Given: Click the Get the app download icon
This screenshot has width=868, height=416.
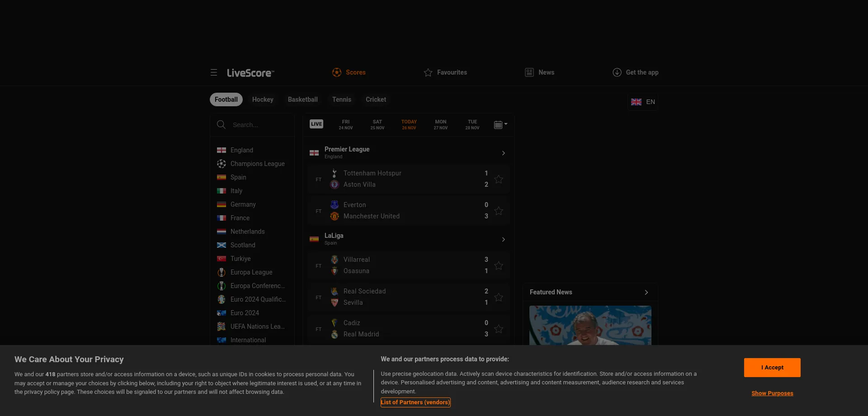Looking at the screenshot, I should click(617, 72).
